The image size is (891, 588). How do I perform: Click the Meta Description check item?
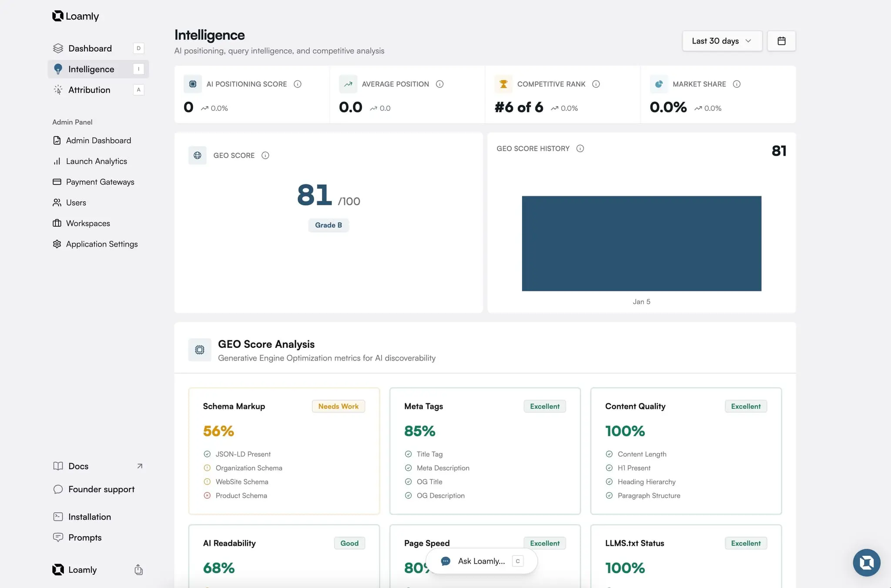[x=437, y=468]
